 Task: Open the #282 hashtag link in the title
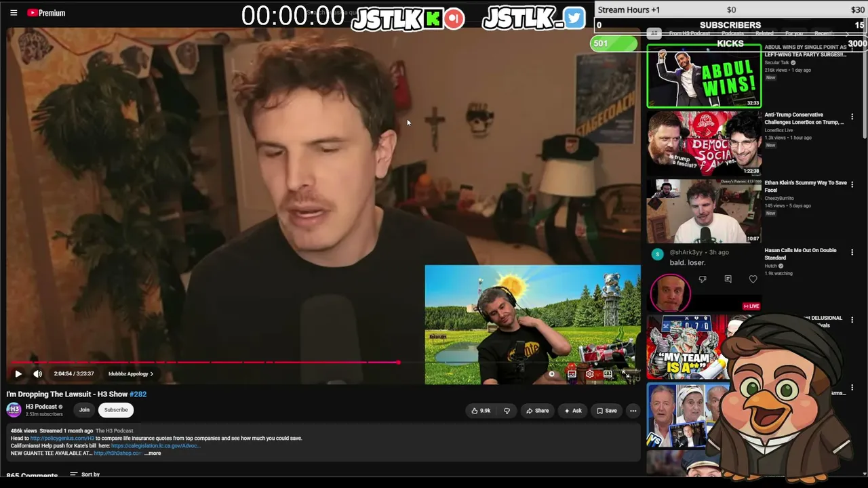[138, 394]
